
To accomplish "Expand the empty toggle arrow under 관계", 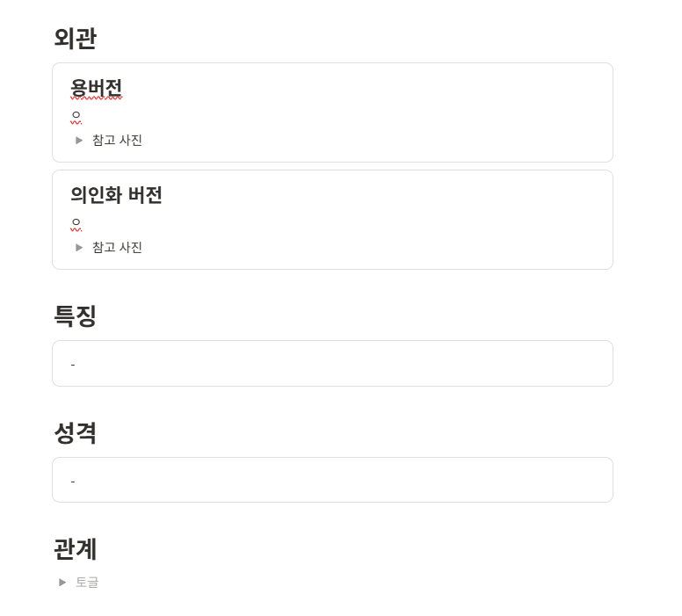I will coord(62,582).
